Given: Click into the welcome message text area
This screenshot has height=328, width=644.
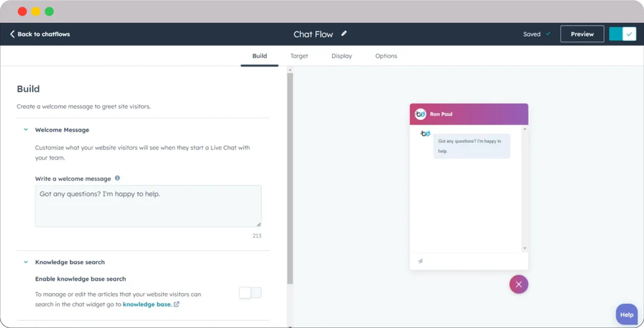Looking at the screenshot, I should coord(148,206).
